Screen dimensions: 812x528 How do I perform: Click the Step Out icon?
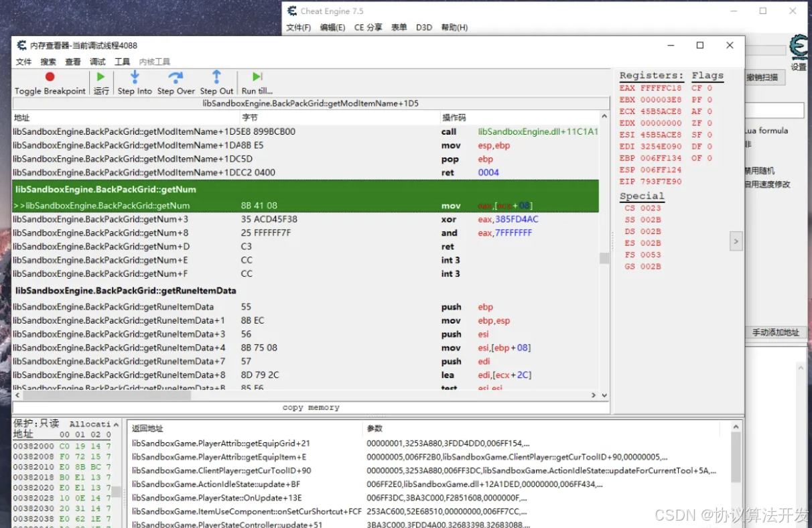216,76
